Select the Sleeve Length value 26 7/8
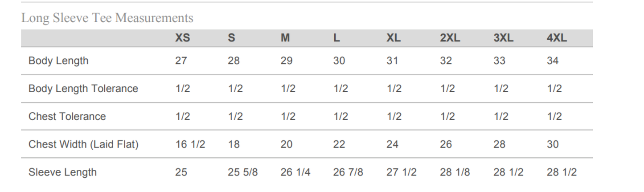 (x=348, y=172)
